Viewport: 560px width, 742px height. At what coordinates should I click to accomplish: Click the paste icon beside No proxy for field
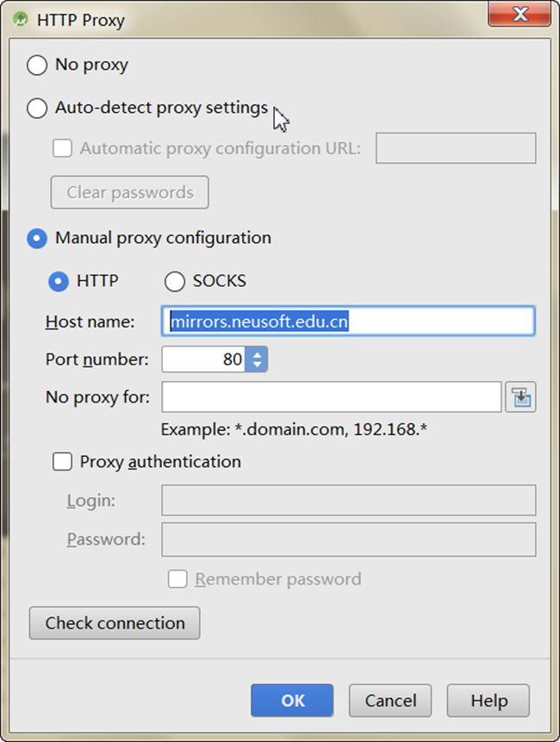(520, 397)
